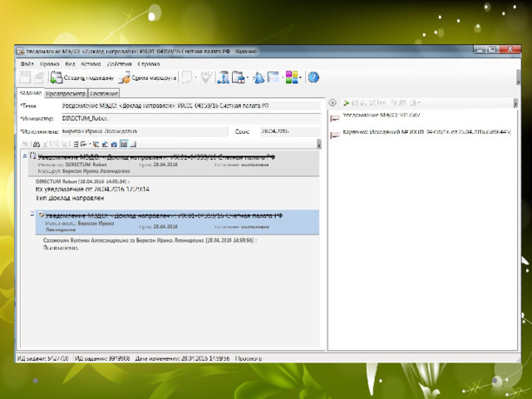Collapse the second highlighted job entry
Image resolution: width=532 pixels, height=399 pixels.
(32, 214)
